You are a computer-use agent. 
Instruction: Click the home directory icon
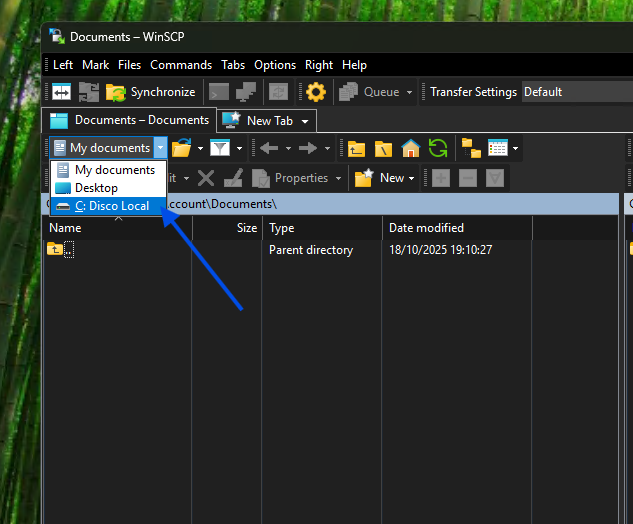coord(410,149)
